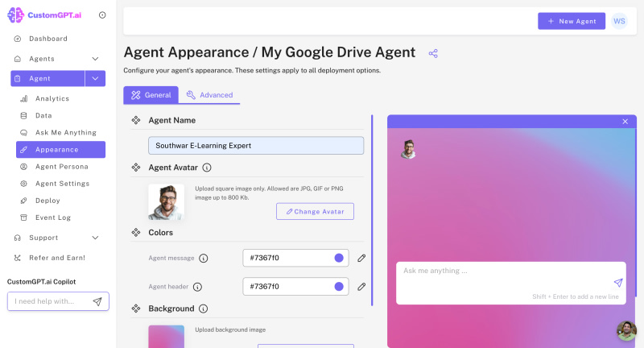Image resolution: width=644 pixels, height=348 pixels.
Task: Click the Copilot send arrow icon
Action: point(97,301)
